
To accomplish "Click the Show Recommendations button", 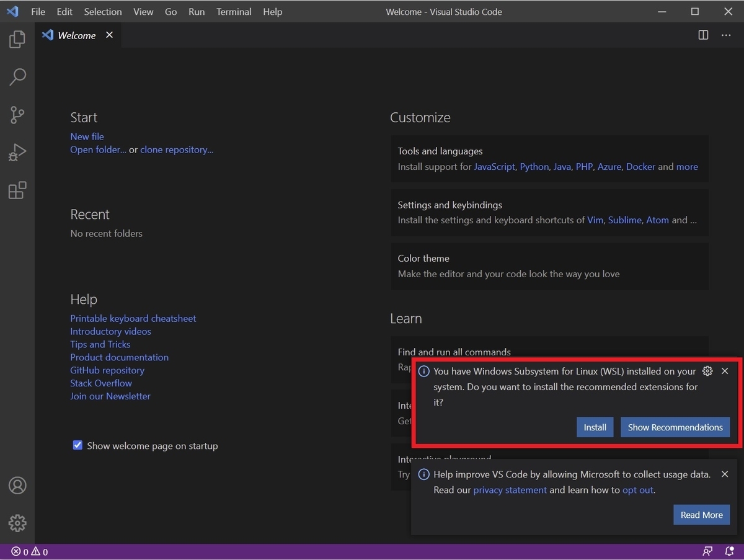I will click(x=675, y=427).
